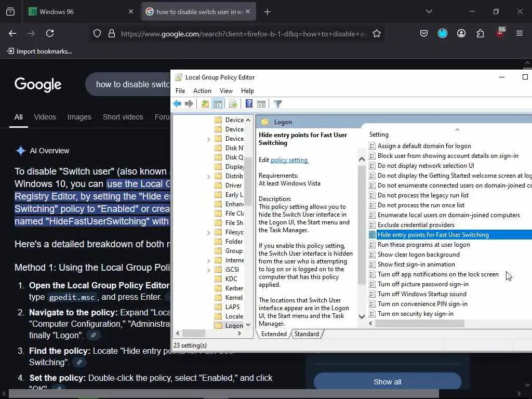
Task: Click Import bookmarks toolbar item
Action: [x=39, y=51]
